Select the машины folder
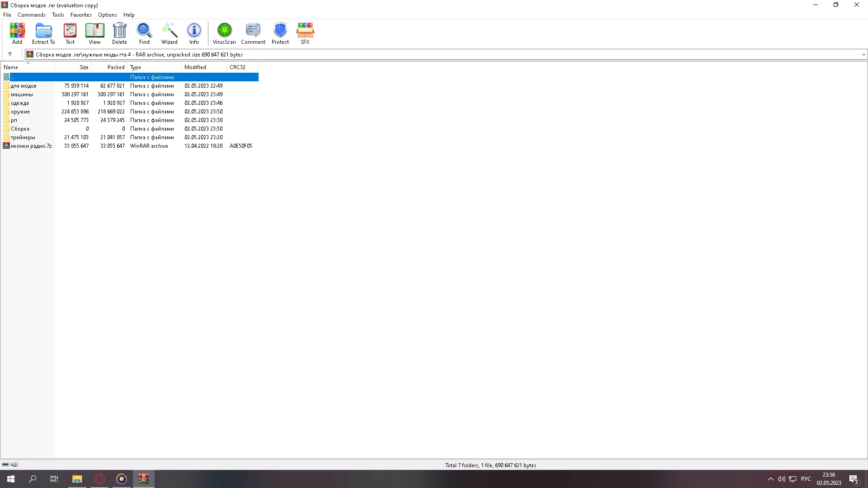The width and height of the screenshot is (868, 488). [x=22, y=94]
